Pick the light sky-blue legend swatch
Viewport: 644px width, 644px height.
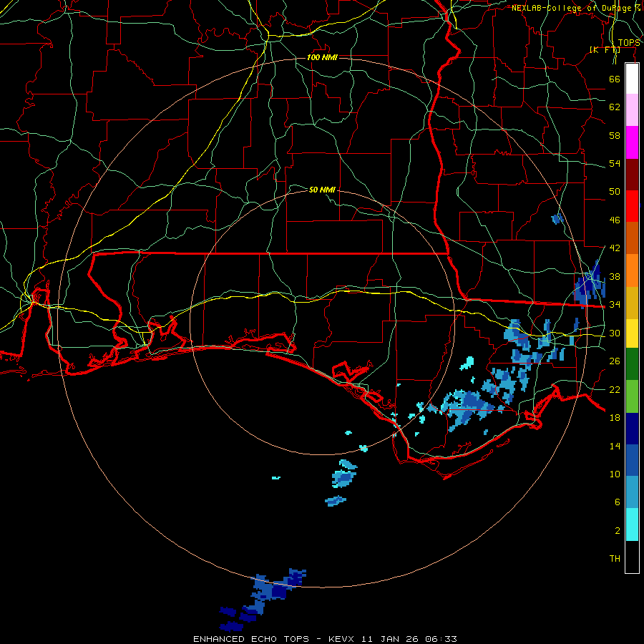tap(632, 492)
